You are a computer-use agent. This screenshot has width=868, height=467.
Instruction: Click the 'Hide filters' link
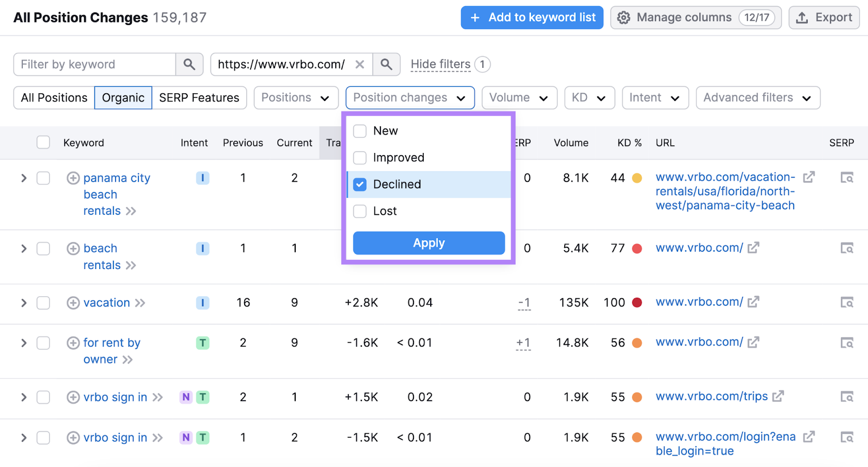[440, 65]
